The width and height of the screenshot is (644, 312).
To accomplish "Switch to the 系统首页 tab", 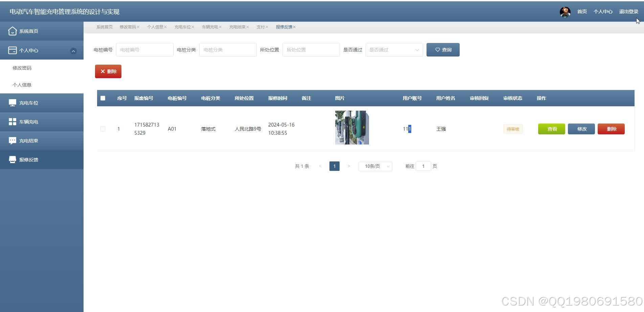I will (x=105, y=27).
